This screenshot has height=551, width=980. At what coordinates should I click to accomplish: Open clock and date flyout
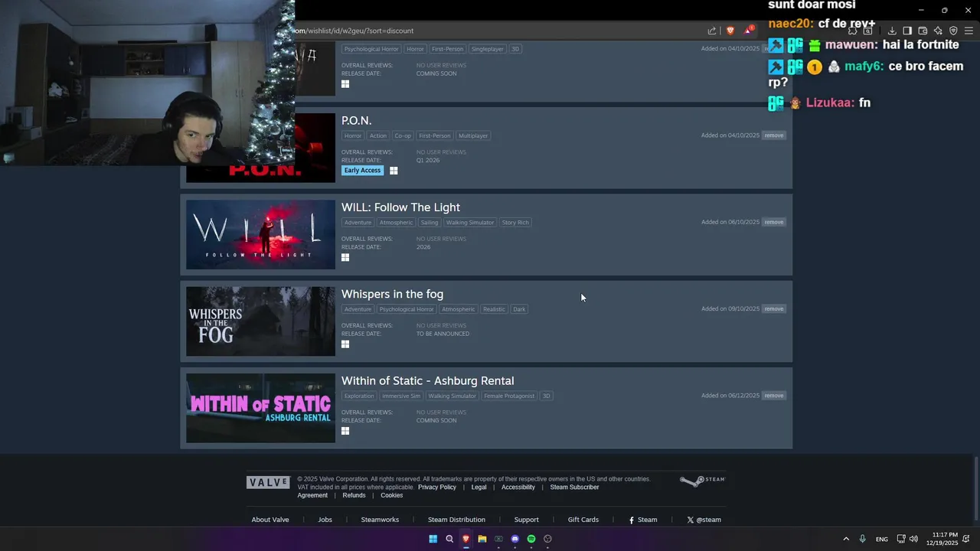coord(942,539)
